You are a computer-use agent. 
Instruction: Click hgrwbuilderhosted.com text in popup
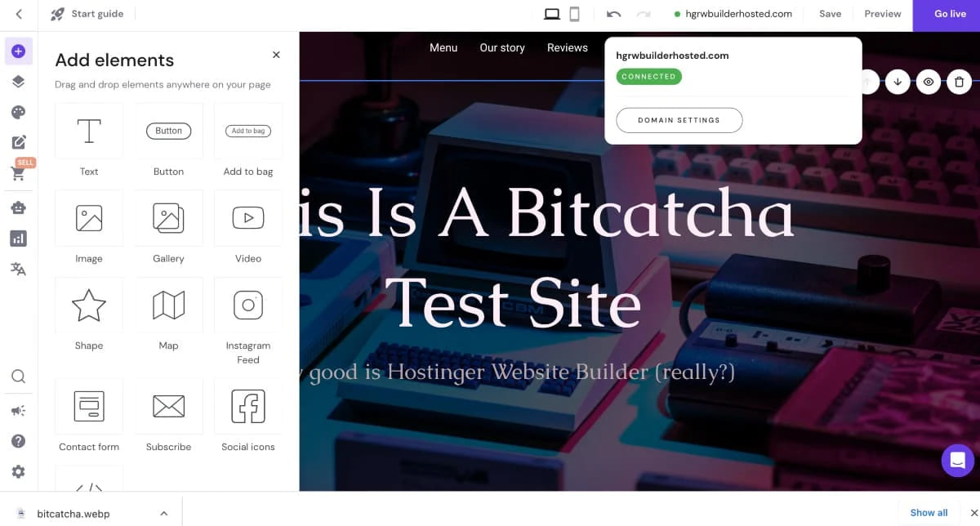tap(672, 56)
